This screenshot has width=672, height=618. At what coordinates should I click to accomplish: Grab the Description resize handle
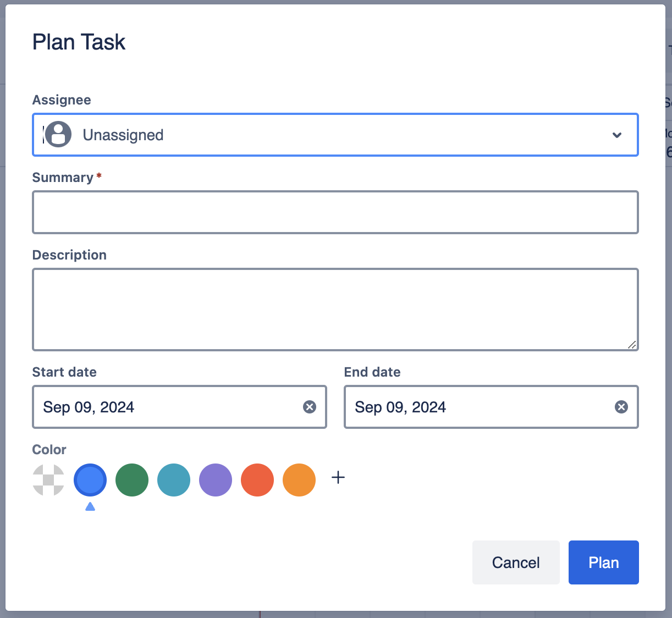(632, 345)
